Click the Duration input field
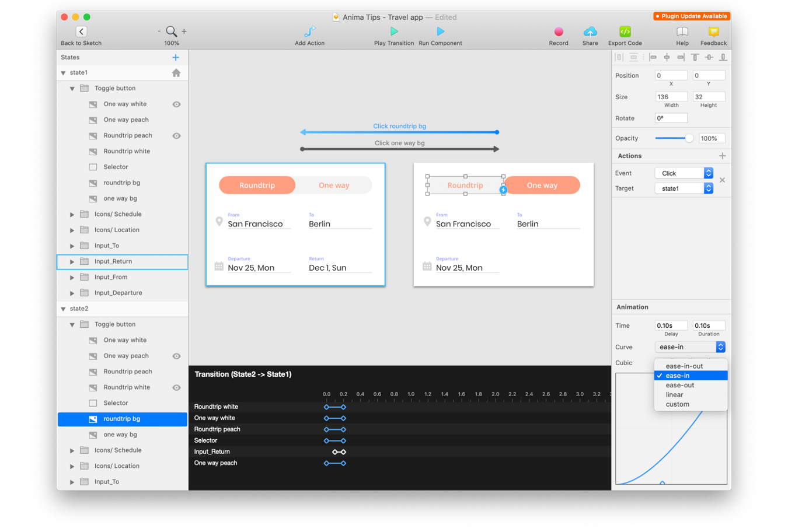 (708, 325)
